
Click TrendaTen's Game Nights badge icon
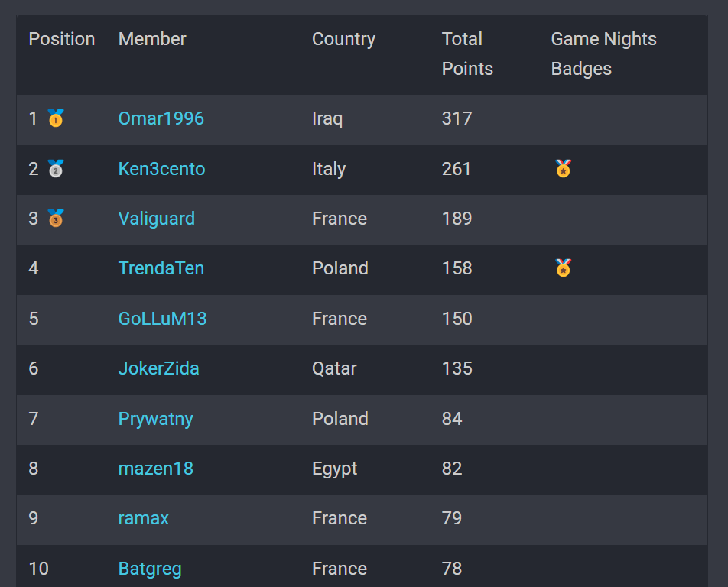tap(564, 268)
